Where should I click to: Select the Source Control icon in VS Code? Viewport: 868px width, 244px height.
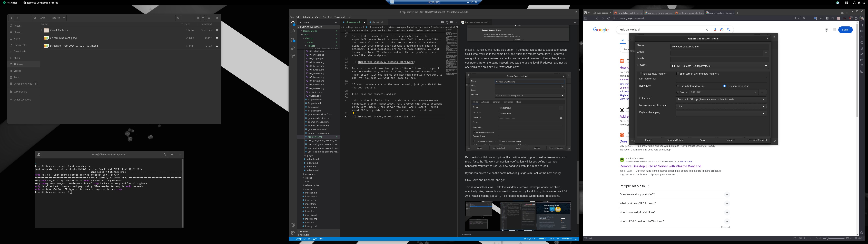292,39
